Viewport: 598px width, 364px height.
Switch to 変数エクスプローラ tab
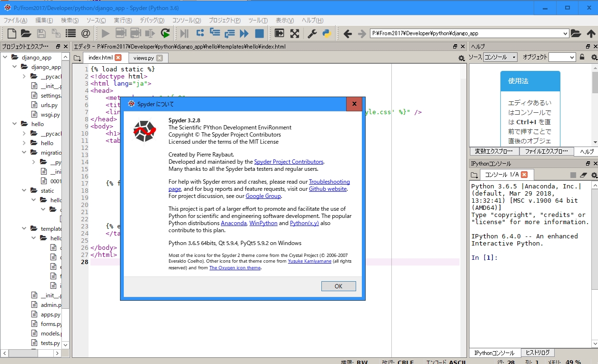pos(494,151)
